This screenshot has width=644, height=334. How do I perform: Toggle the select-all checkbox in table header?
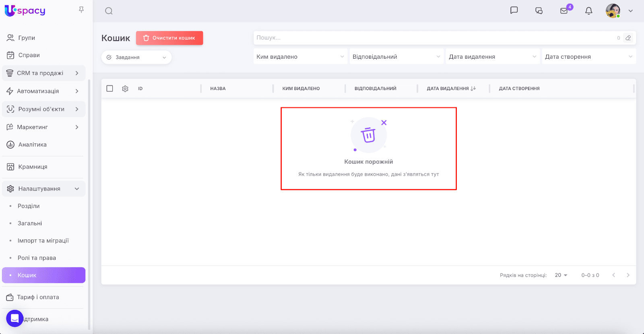point(109,88)
